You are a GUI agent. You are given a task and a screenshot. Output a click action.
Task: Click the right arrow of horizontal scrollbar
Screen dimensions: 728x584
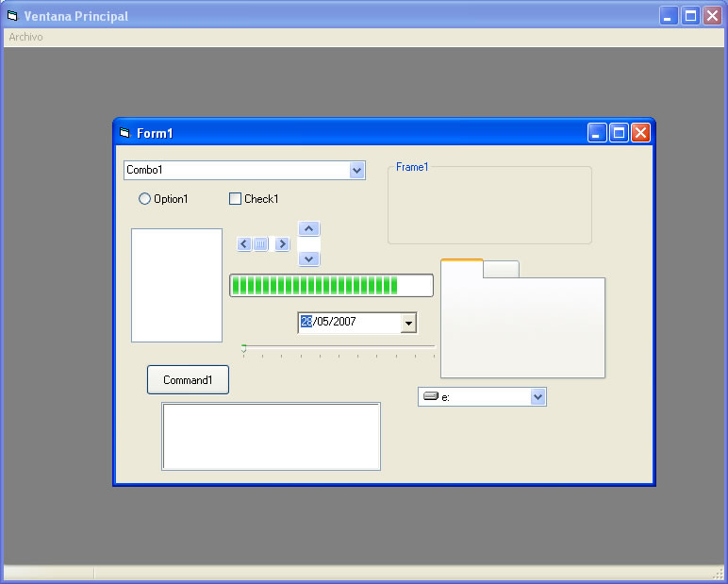click(x=282, y=244)
